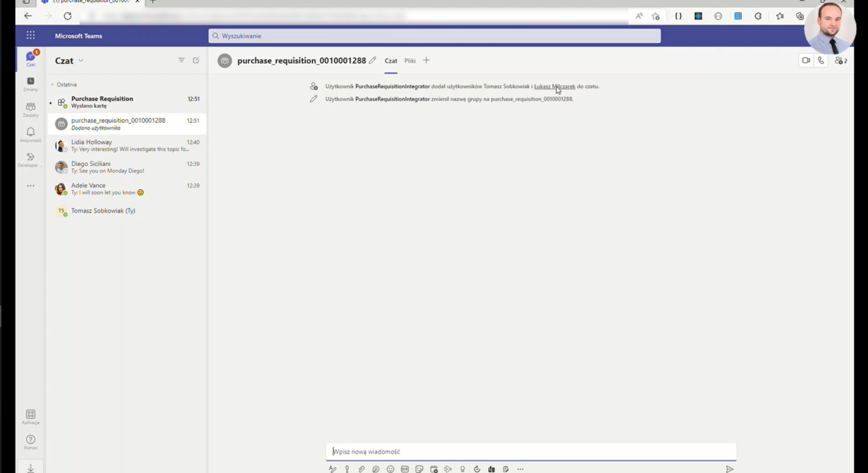Open the people pane to view participants
The width and height of the screenshot is (868, 473).
[840, 60]
